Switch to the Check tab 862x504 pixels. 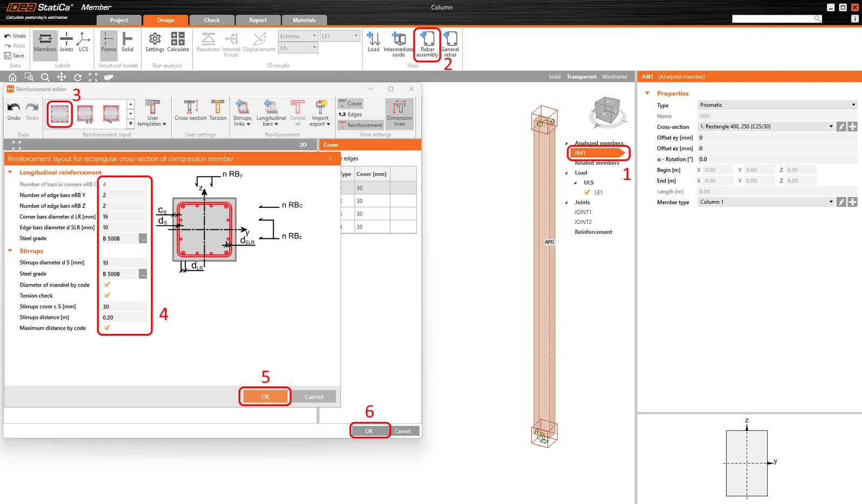coord(212,20)
